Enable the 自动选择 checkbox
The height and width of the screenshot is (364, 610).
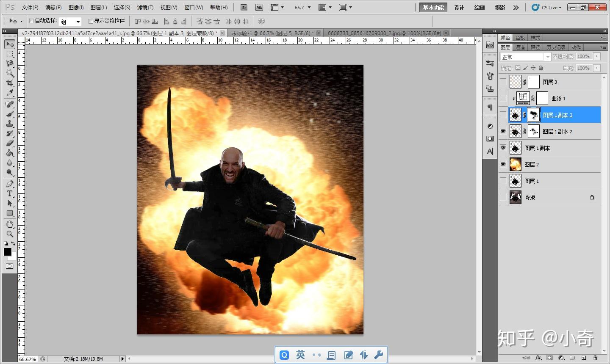point(31,21)
